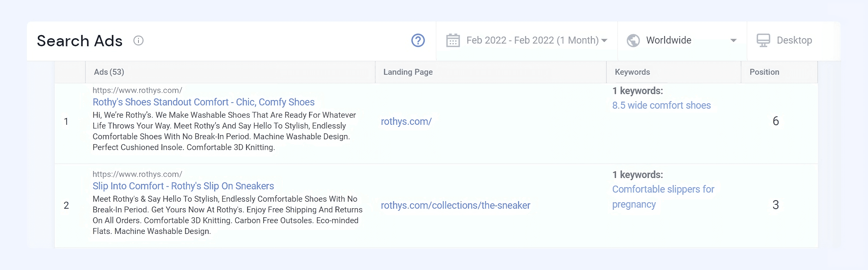Click the description starting 'Meet Rothy's & Say Hello'
The height and width of the screenshot is (270, 868).
pyautogui.click(x=227, y=215)
